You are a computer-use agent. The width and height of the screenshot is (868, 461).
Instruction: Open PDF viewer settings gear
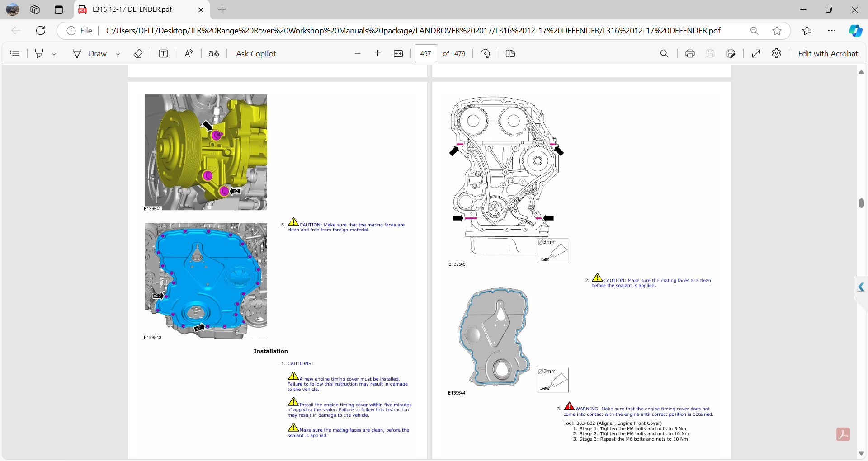tap(776, 53)
